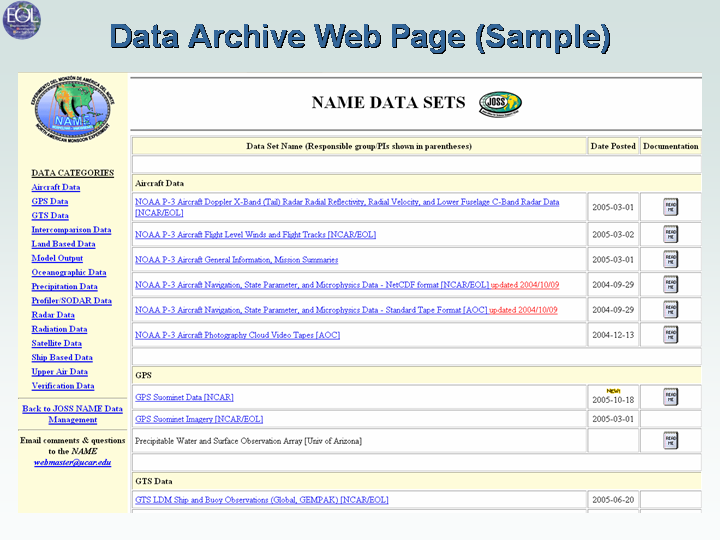Open Intercomparison Data category

pos(71,230)
